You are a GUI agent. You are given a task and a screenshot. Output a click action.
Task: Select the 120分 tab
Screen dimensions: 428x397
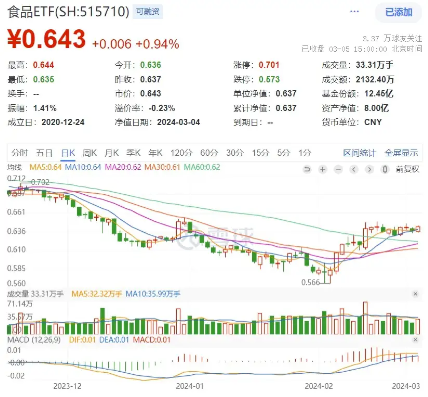[181, 153]
